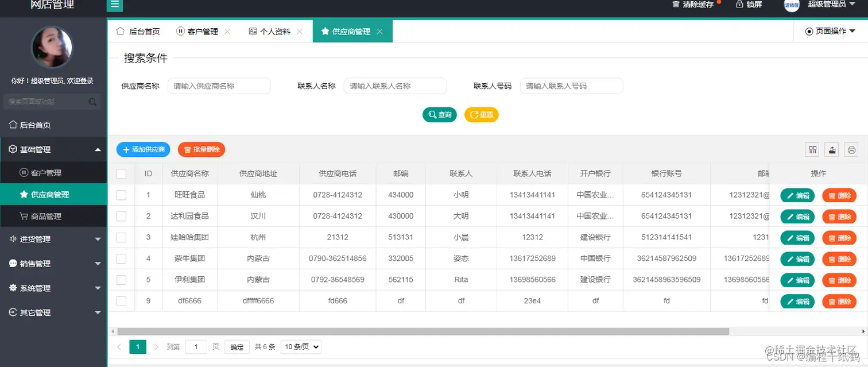This screenshot has height=367, width=868.
Task: Click the 添加供应商 button
Action: 143,149
